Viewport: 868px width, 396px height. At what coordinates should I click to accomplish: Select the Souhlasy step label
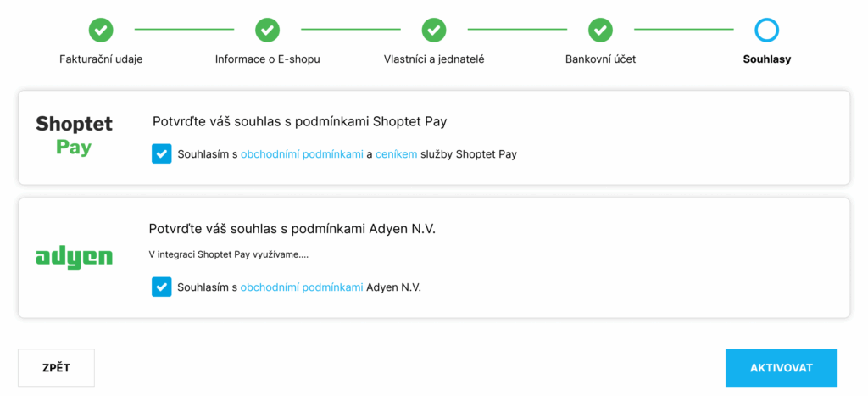point(766,59)
